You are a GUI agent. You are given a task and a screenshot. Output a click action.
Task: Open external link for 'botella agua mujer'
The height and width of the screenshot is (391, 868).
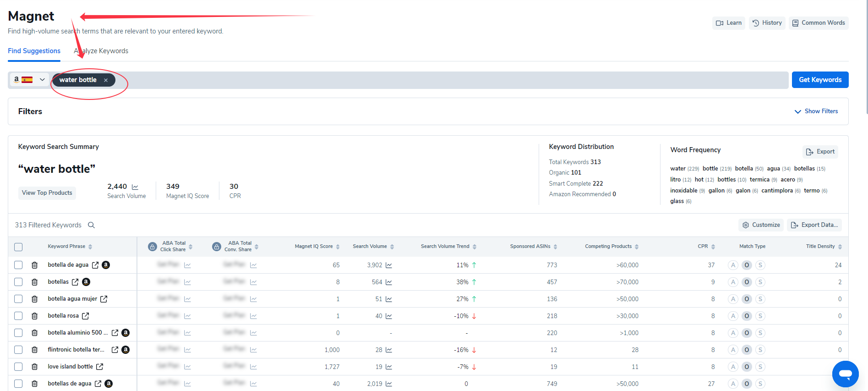click(x=104, y=299)
